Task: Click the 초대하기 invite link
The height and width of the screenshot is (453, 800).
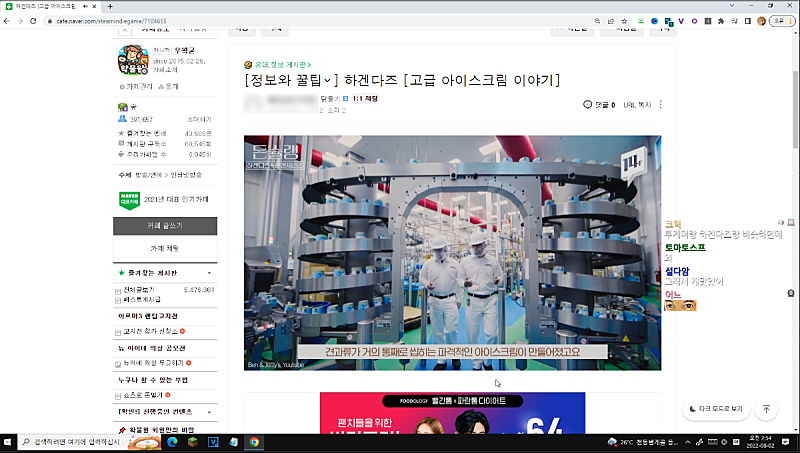Action: click(199, 119)
